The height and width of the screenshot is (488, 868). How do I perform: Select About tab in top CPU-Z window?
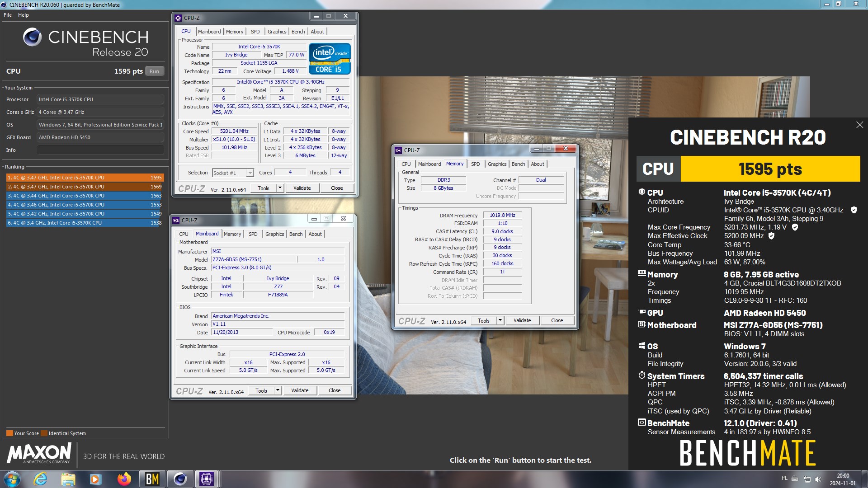(x=317, y=32)
